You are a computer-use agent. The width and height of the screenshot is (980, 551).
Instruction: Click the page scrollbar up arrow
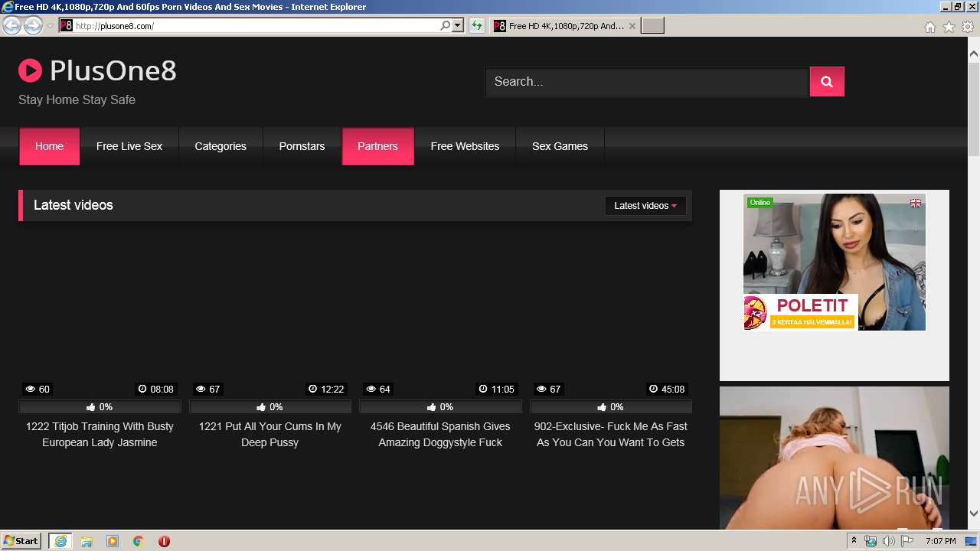(x=974, y=54)
